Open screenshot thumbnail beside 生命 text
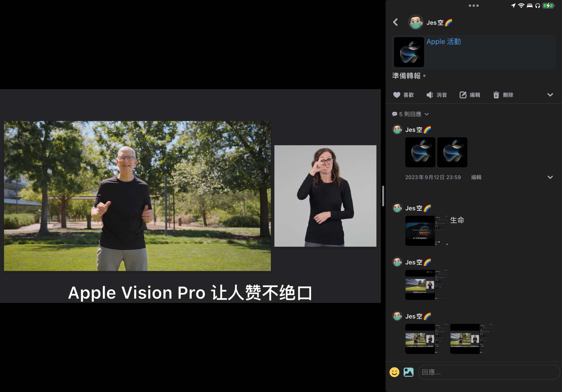The image size is (562, 392). coord(427,231)
